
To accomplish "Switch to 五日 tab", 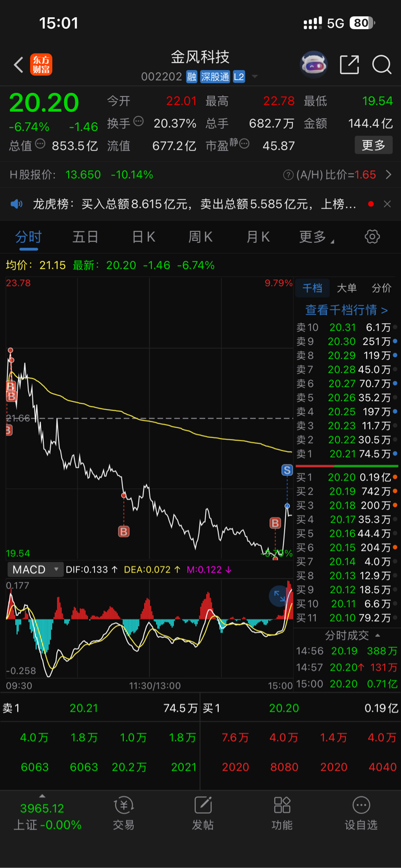I will (x=85, y=237).
